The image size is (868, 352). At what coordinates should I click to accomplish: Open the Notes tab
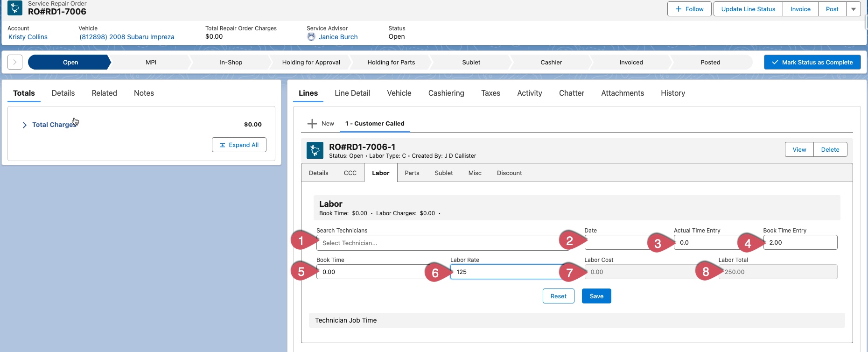click(x=144, y=93)
